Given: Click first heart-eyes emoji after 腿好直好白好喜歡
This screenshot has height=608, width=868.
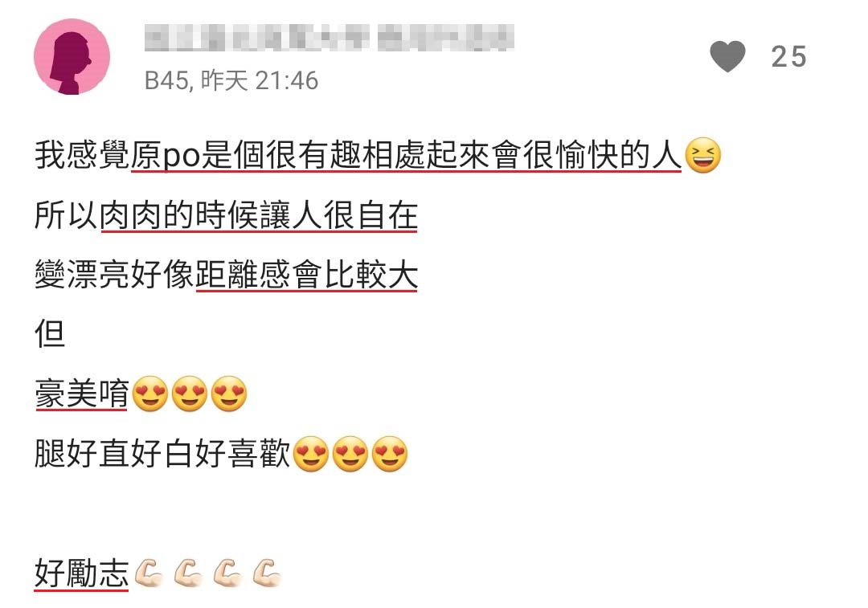Looking at the screenshot, I should tap(311, 454).
